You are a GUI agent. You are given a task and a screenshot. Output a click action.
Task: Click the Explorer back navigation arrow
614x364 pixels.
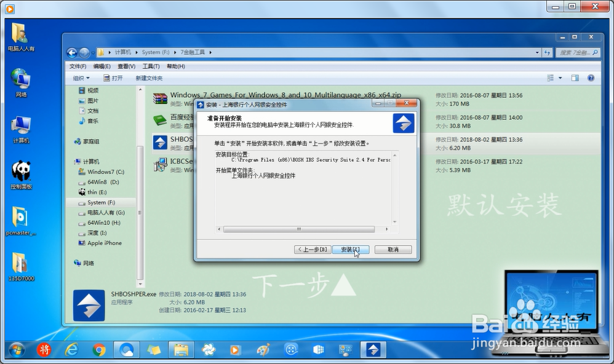tap(71, 52)
